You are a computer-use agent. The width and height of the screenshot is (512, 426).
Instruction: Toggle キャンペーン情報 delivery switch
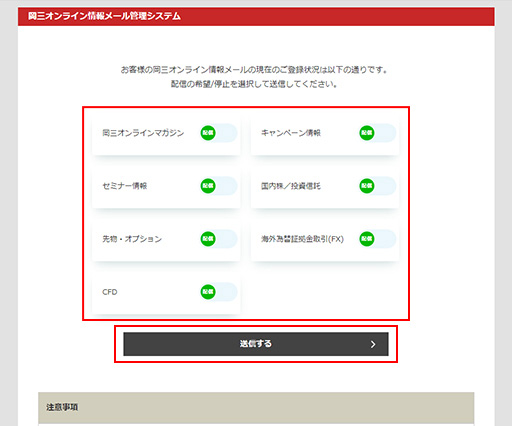[378, 133]
